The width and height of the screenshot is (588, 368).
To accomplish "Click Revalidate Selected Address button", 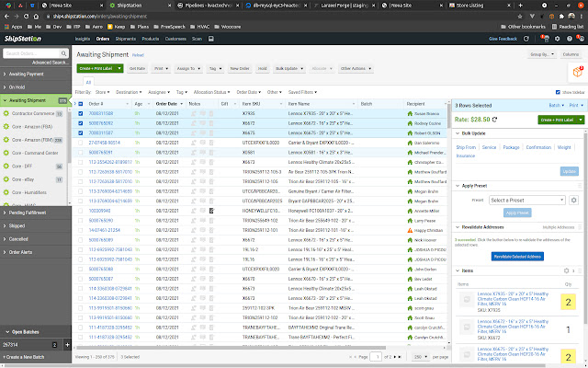I will (x=517, y=256).
